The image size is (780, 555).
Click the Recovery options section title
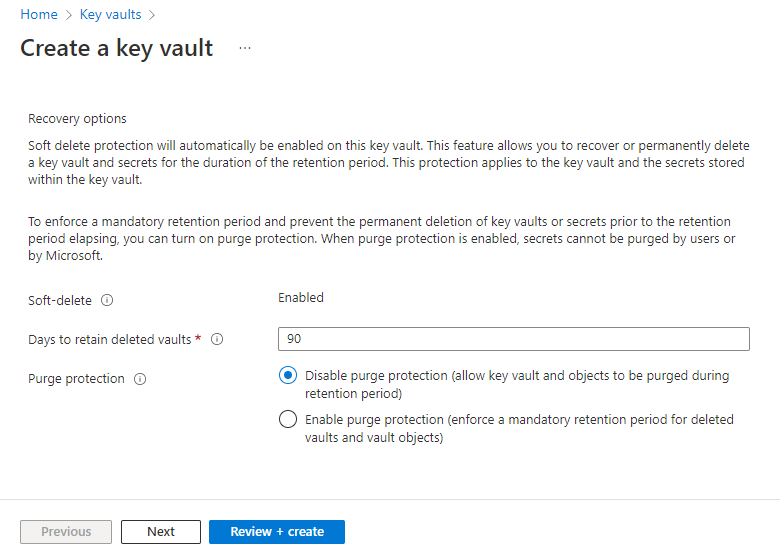point(77,119)
